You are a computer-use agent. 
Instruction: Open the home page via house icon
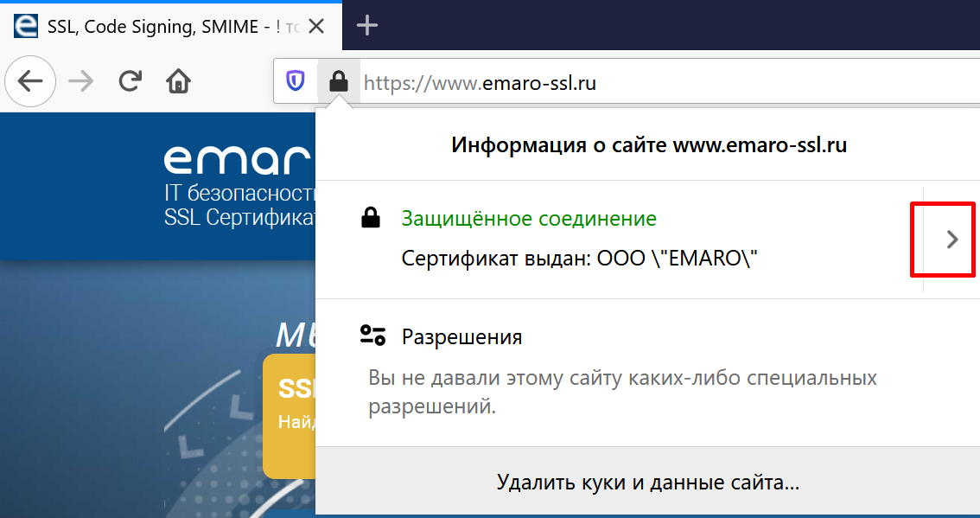point(178,81)
